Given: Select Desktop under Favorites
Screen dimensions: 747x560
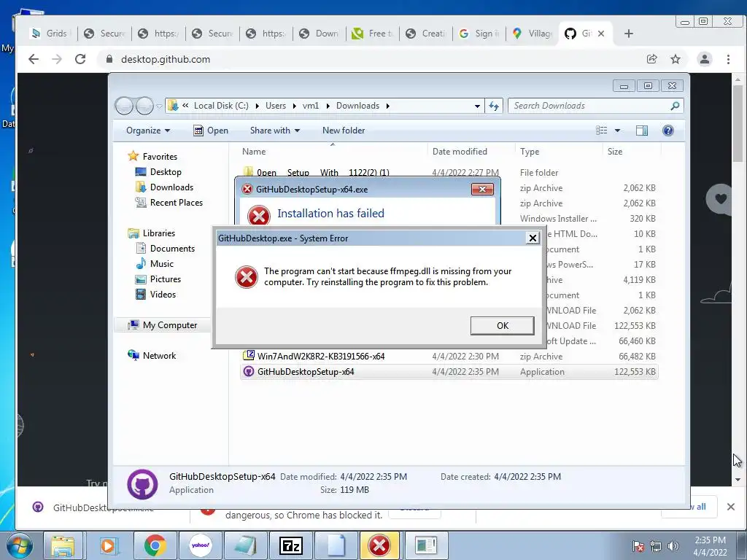Looking at the screenshot, I should [x=158, y=172].
